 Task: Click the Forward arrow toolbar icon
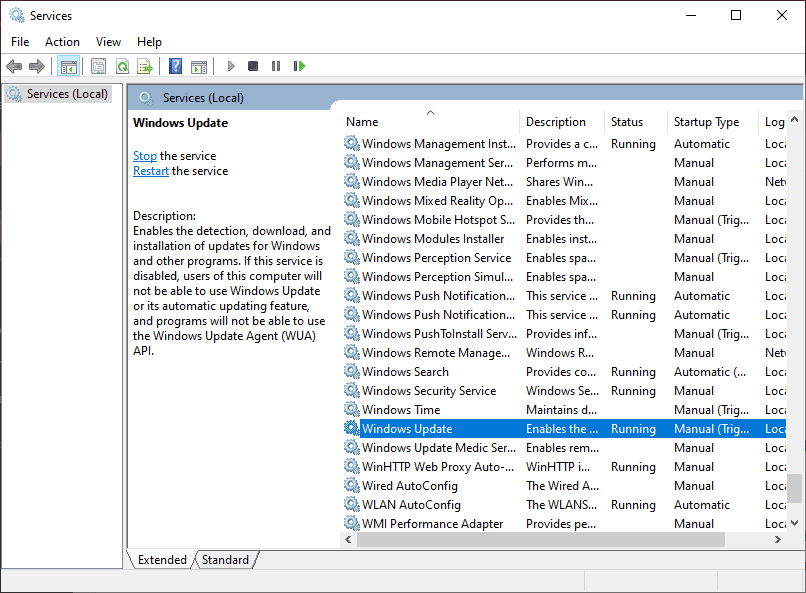pos(37,66)
